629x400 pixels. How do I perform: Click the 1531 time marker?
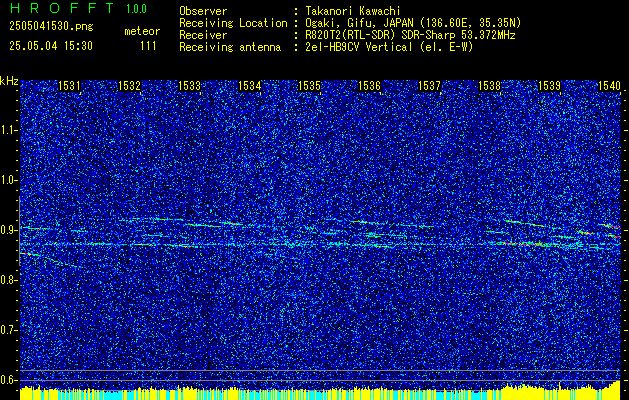(69, 85)
